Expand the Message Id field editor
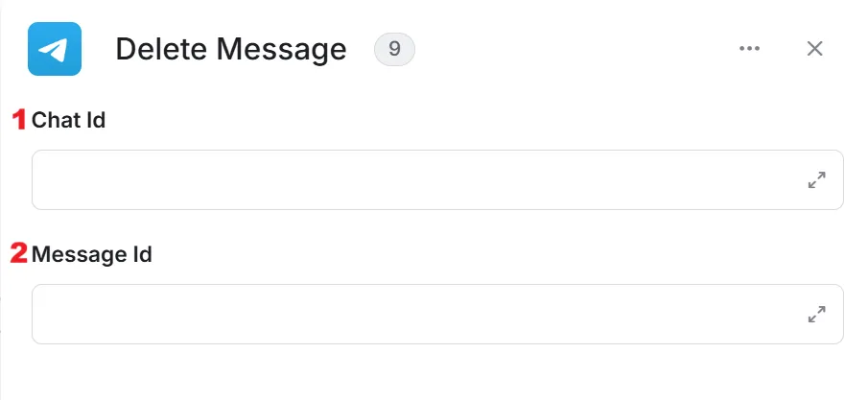This screenshot has width=868, height=400. pos(817,314)
